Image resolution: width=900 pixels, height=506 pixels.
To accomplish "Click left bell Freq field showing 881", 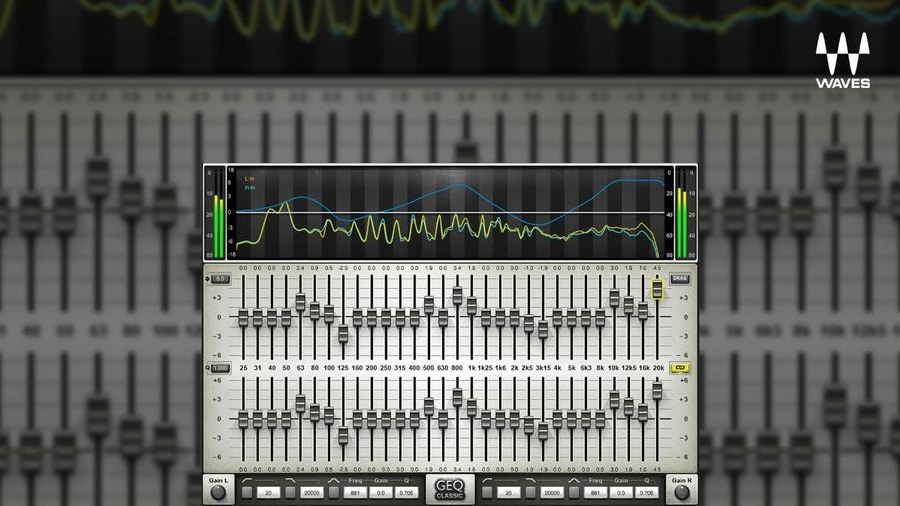I will point(355,492).
